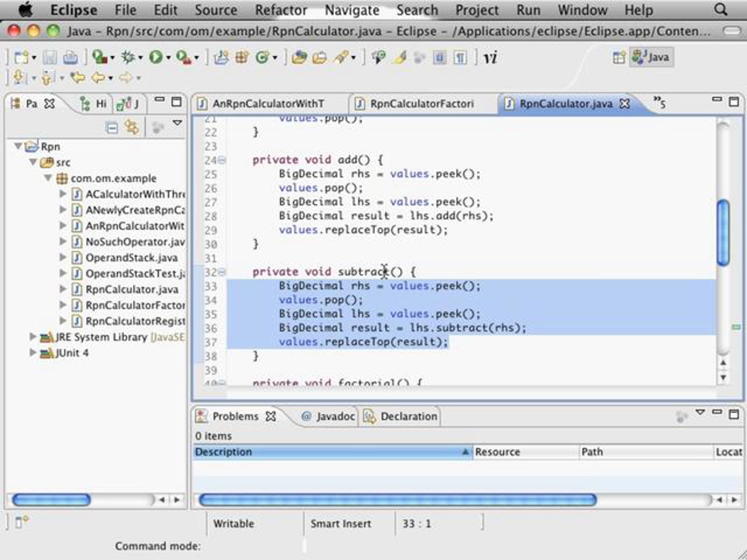Image resolution: width=747 pixels, height=560 pixels.
Task: Open the Apple menu
Action: click(26, 9)
